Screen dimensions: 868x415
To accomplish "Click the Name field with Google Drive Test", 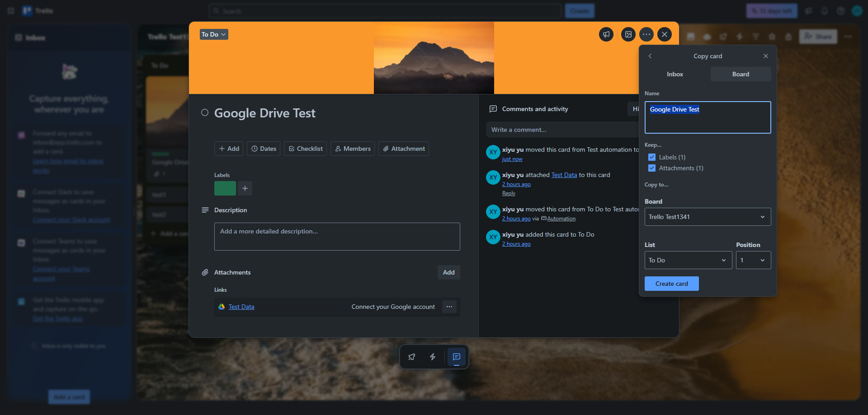I will point(708,117).
